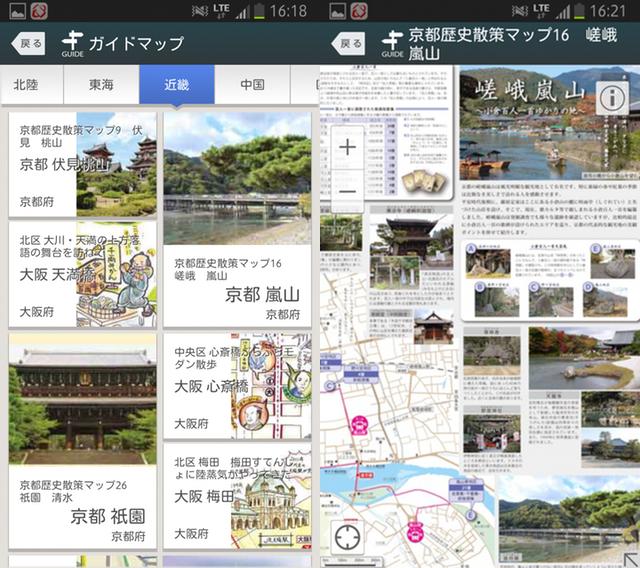Image resolution: width=640 pixels, height=568 pixels.
Task: Open the 京都 祇園 guide map card
Action: click(x=82, y=441)
